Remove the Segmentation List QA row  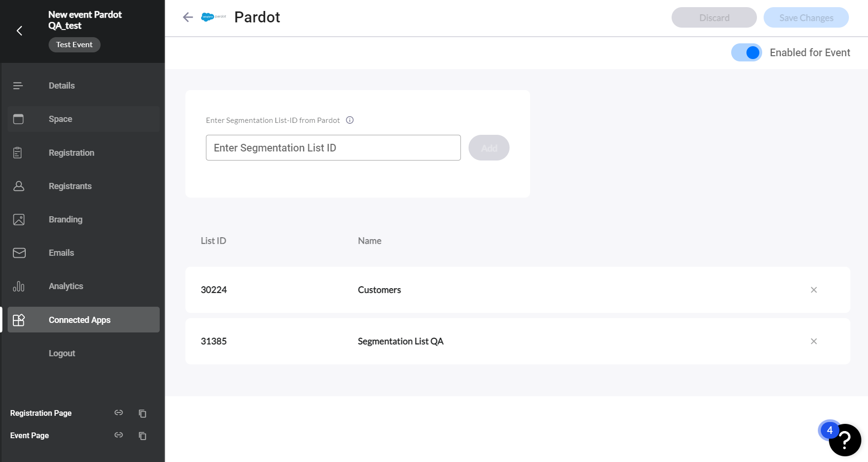[814, 341]
